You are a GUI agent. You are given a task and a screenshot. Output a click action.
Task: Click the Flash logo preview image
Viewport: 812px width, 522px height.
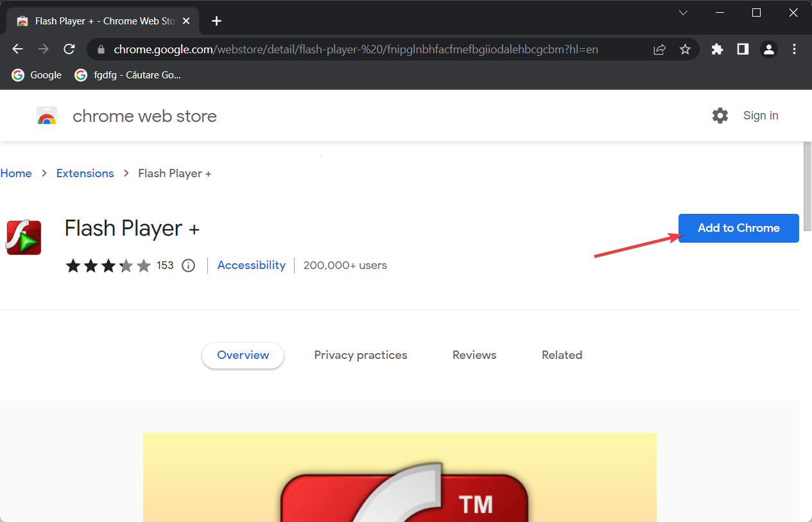400,477
